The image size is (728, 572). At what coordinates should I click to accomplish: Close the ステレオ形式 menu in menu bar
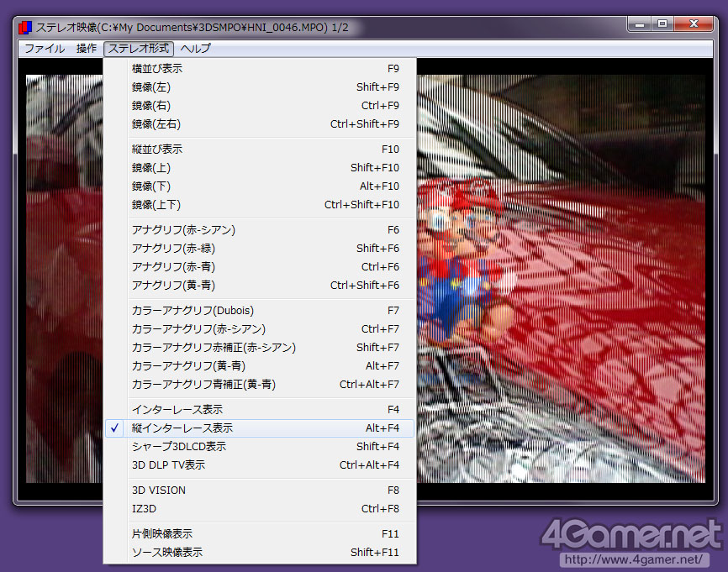(139, 48)
